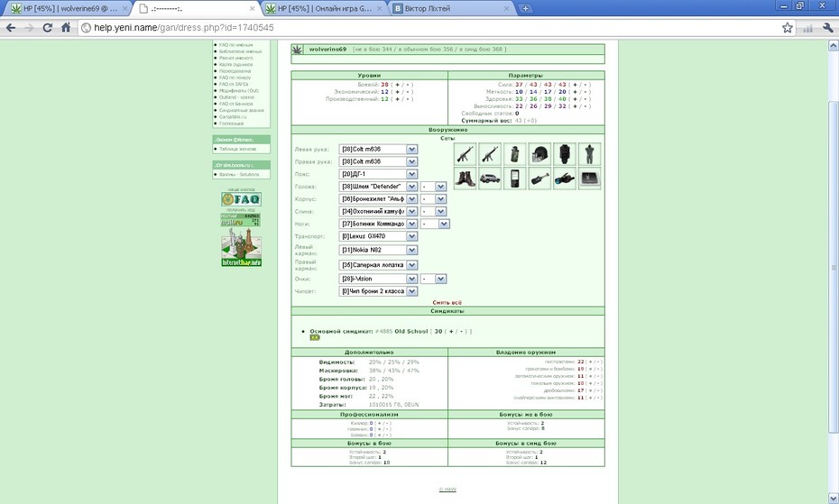Screen dimensions: 839x504
Task: Click the sapper shovel icon
Action: [539, 179]
